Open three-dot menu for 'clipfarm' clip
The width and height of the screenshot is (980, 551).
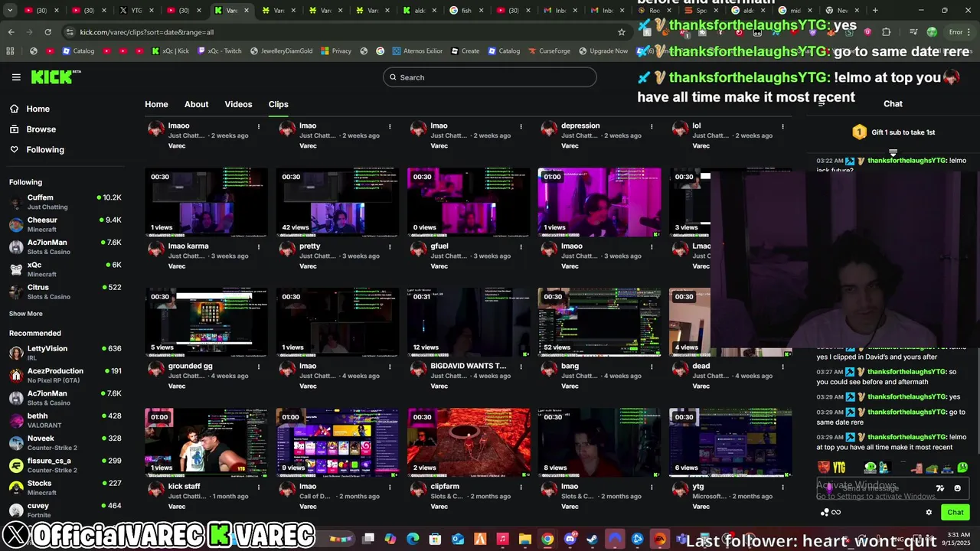point(521,487)
